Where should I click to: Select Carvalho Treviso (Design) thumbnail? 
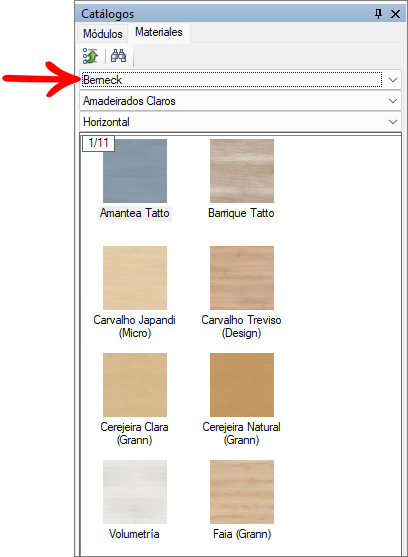[242, 278]
